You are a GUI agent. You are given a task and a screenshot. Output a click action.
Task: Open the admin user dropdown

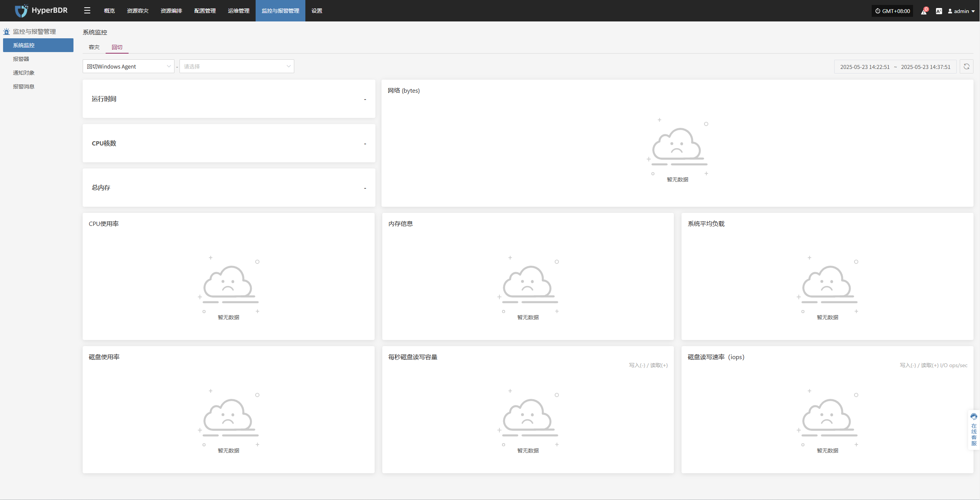coord(961,11)
